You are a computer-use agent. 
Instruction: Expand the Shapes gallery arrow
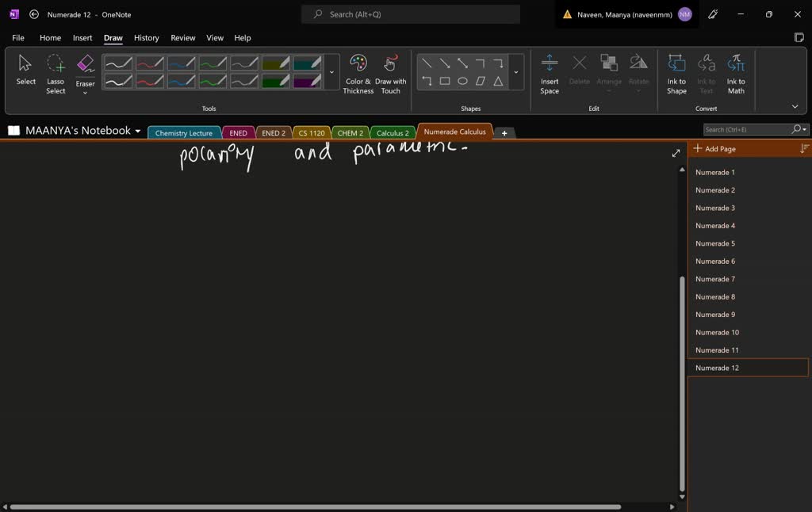point(516,72)
